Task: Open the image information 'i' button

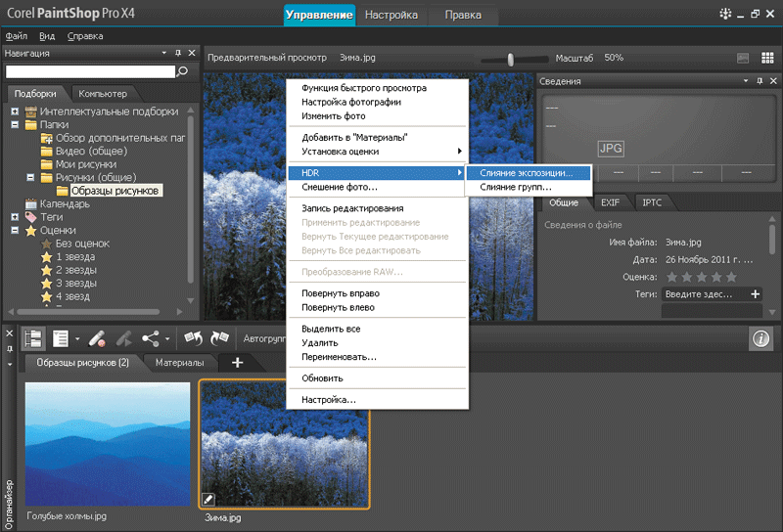Action: [760, 338]
